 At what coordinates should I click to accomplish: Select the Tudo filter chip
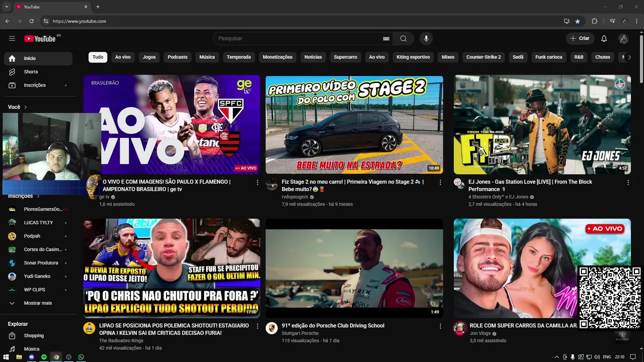pyautogui.click(x=98, y=57)
